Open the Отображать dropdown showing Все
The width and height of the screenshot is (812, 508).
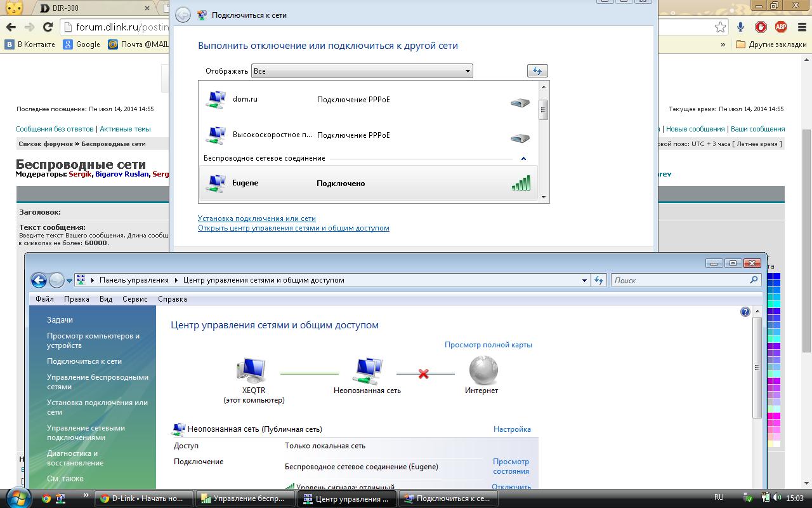click(x=362, y=71)
